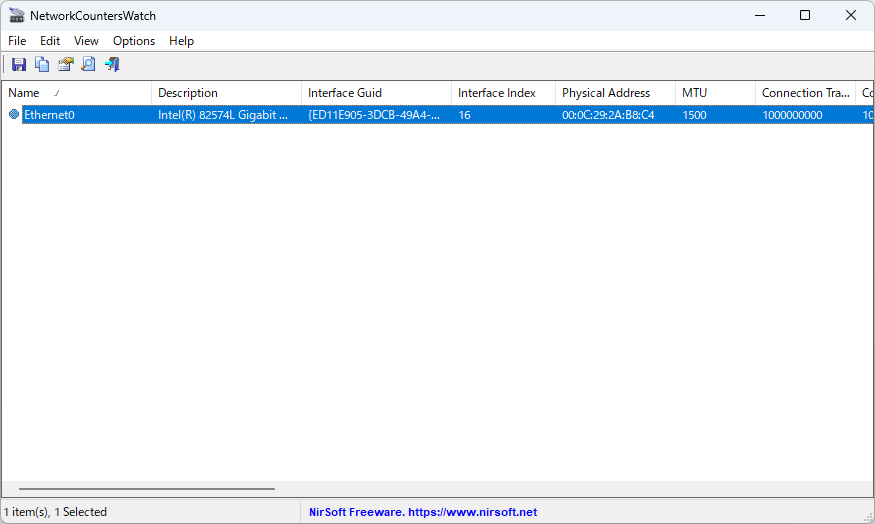Sort list by Interface Guid column
The image size is (875, 524).
(376, 93)
